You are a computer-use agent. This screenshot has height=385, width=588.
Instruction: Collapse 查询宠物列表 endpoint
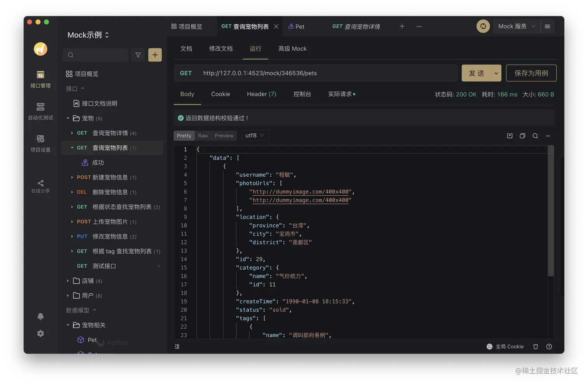72,148
